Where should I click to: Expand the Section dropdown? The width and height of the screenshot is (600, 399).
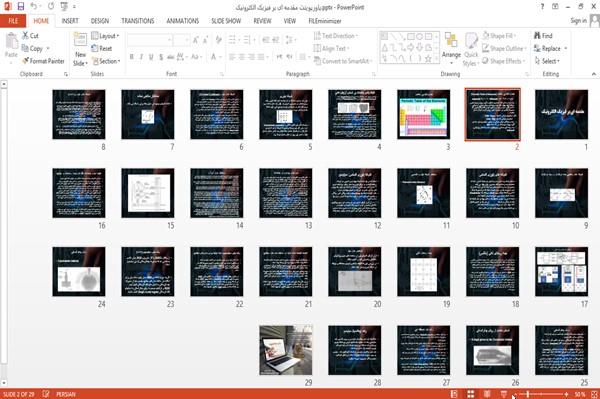pyautogui.click(x=106, y=61)
